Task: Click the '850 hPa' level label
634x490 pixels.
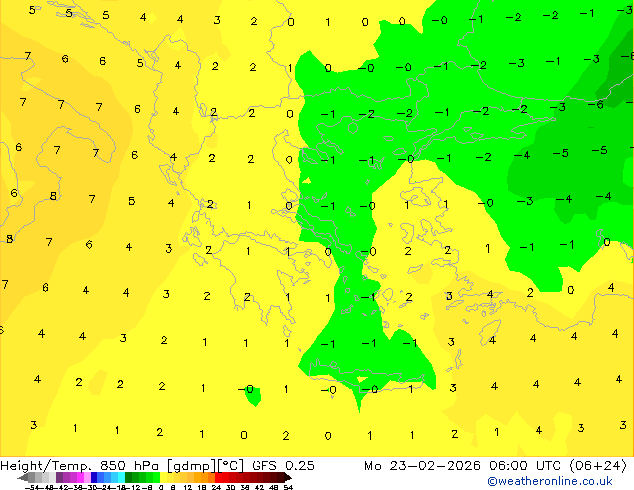Action: click(127, 466)
